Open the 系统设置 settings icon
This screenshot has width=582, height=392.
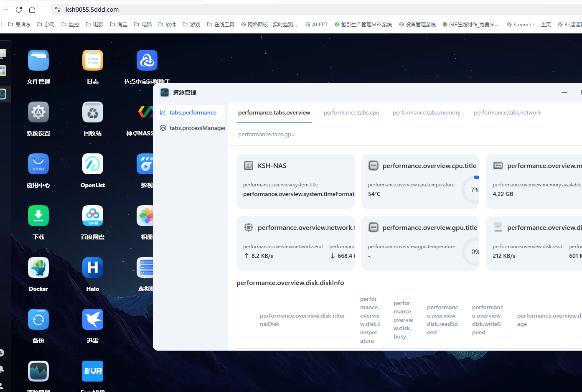coord(38,112)
